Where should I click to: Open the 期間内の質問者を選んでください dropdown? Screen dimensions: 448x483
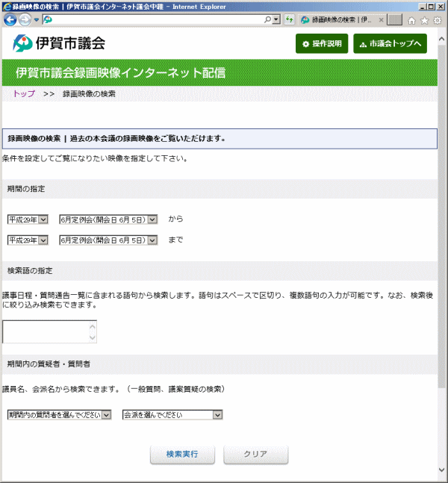coord(59,415)
